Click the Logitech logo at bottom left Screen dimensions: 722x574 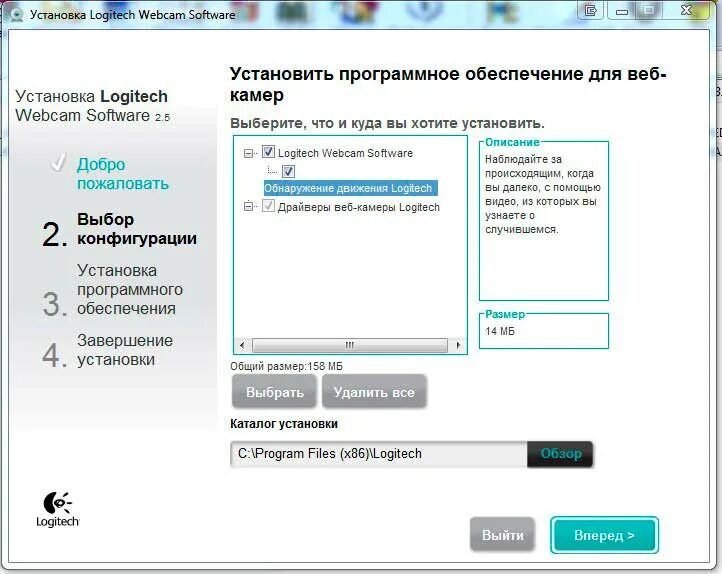click(58, 509)
